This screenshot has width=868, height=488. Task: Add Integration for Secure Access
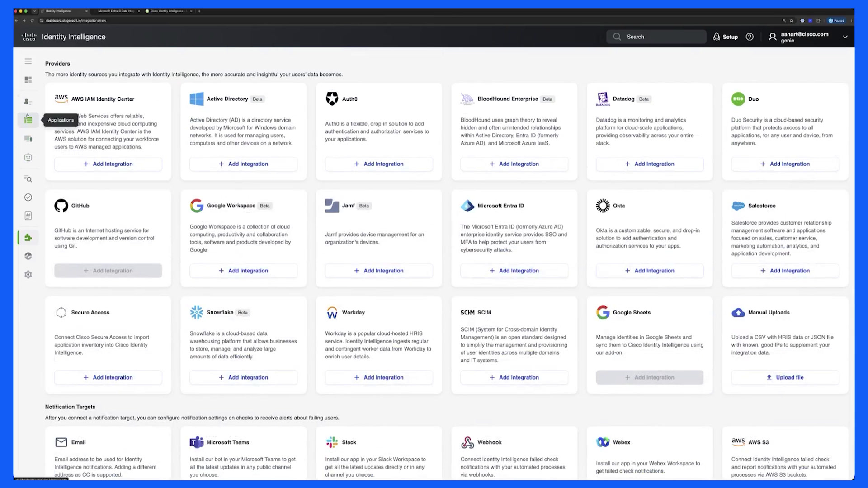[x=108, y=377]
